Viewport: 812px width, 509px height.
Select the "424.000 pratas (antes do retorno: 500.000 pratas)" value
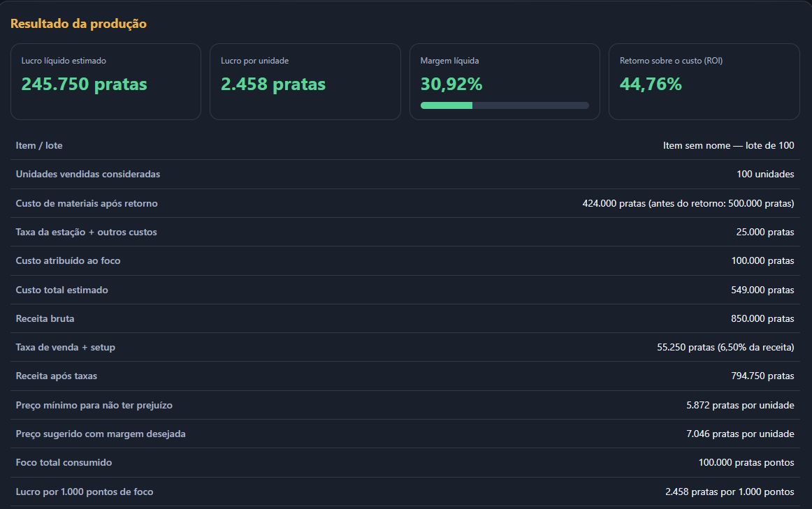688,203
